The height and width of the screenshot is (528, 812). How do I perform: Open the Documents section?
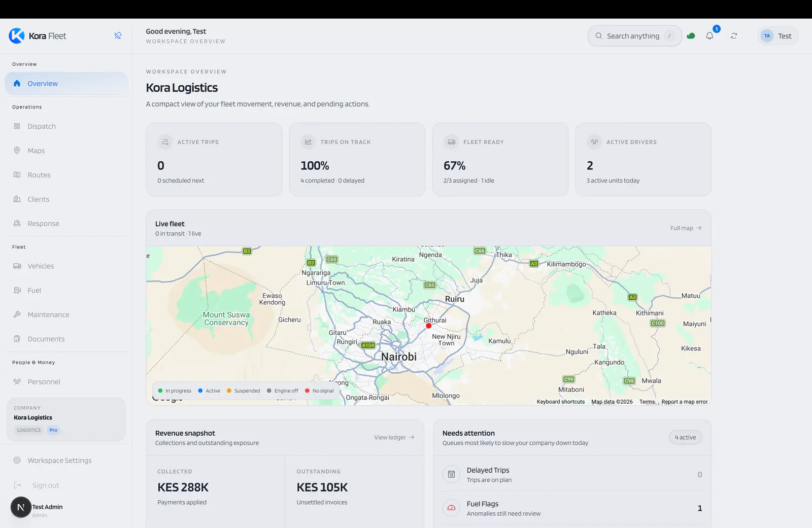(66, 339)
